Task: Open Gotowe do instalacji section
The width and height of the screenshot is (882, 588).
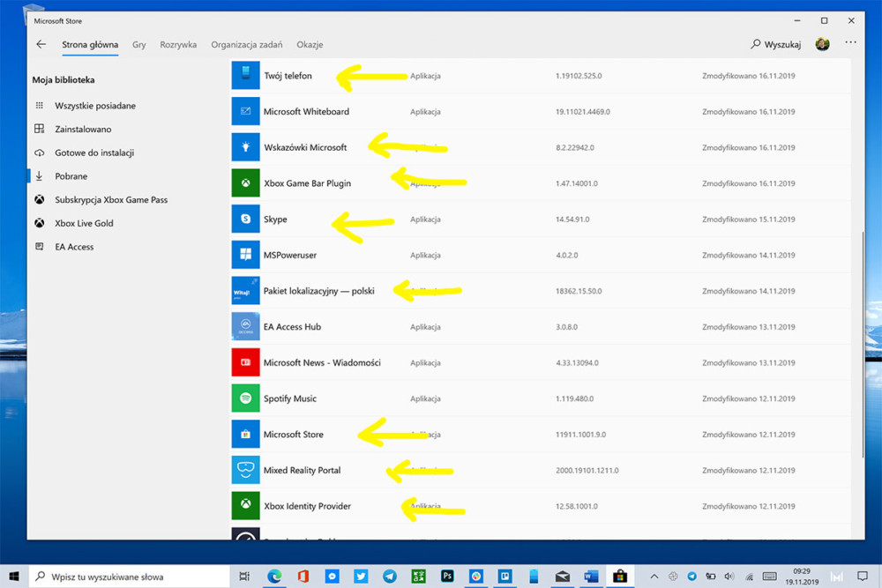Action: (x=94, y=153)
